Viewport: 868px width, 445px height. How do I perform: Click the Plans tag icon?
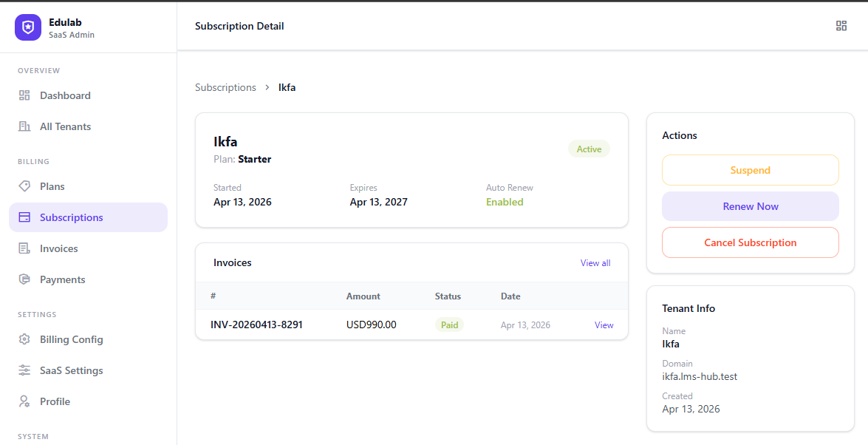click(x=24, y=186)
